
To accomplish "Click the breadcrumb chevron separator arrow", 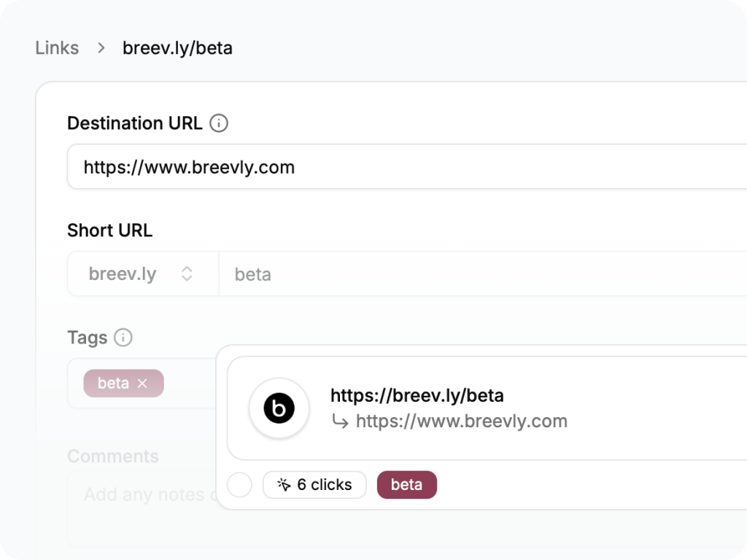I will (101, 48).
